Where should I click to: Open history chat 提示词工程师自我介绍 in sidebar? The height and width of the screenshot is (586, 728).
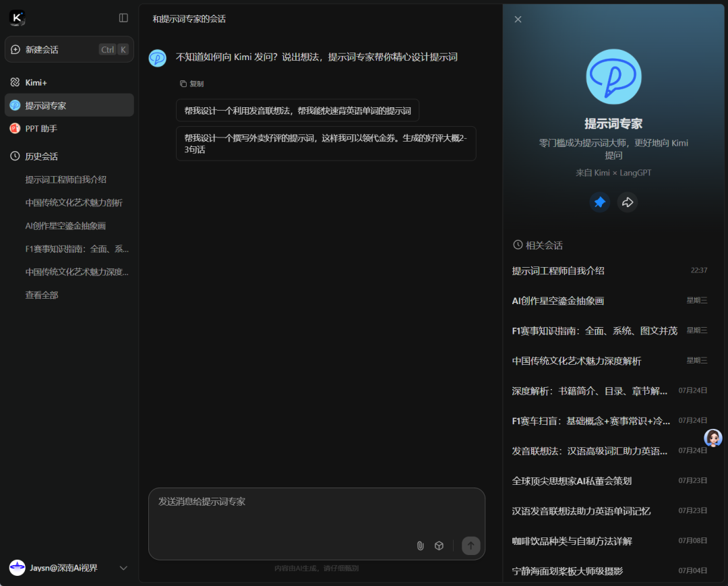click(66, 179)
